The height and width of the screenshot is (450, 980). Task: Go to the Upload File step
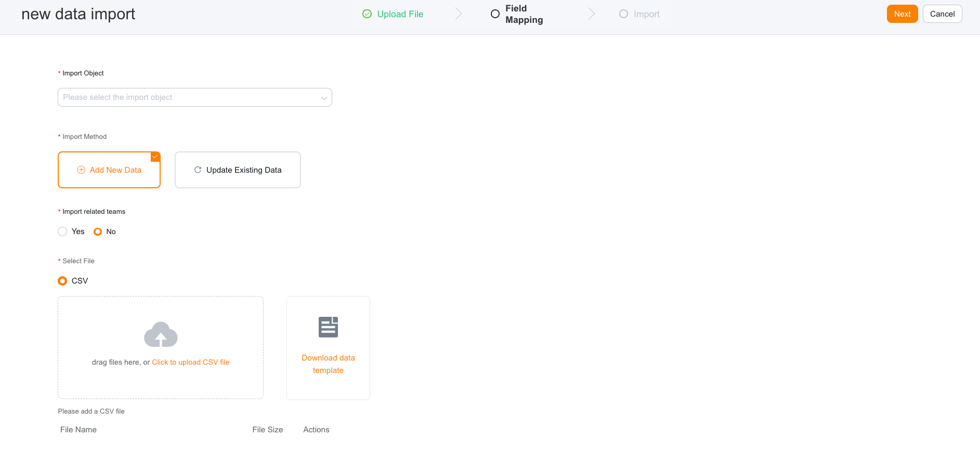click(x=400, y=14)
